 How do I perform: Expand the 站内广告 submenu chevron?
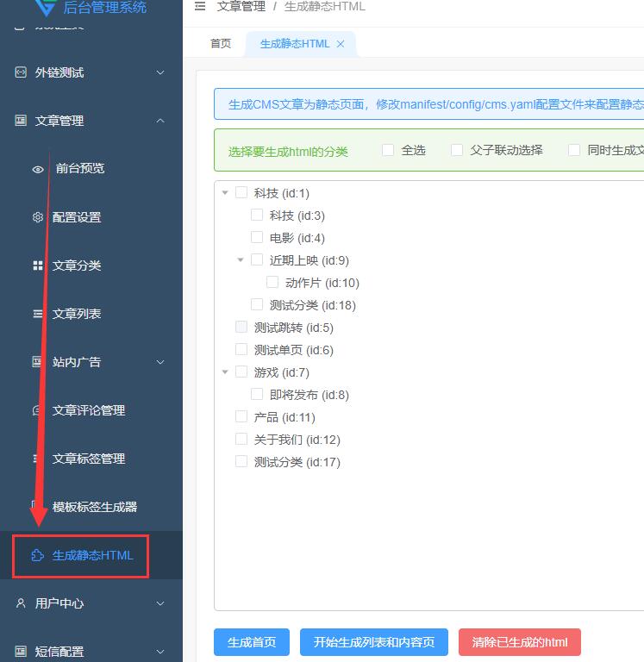160,362
